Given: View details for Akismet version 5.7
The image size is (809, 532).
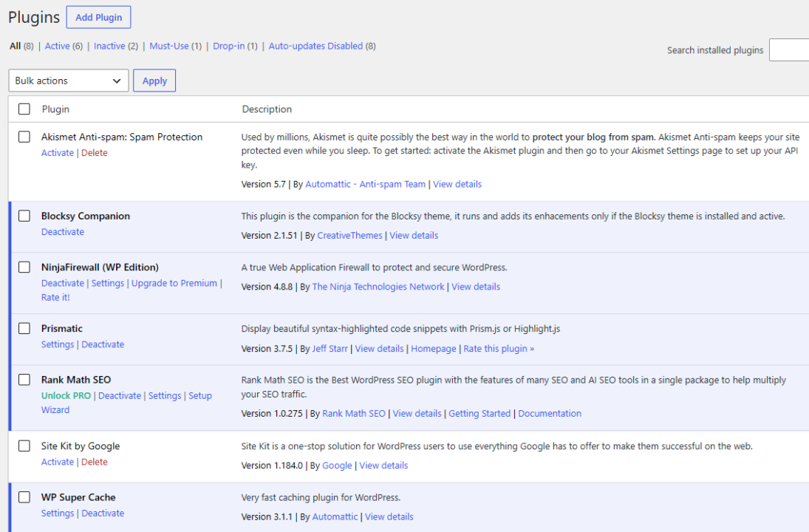Looking at the screenshot, I should (x=457, y=184).
